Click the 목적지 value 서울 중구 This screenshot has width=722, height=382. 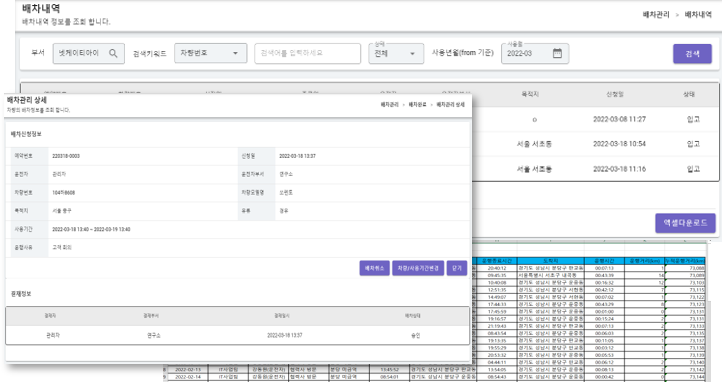click(62, 211)
